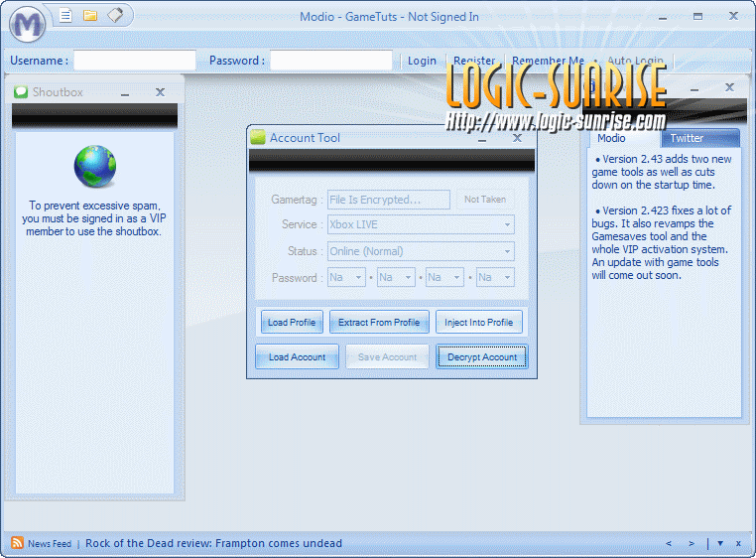Image resolution: width=756 pixels, height=558 pixels.
Task: Click the new document icon in title bar
Action: (x=65, y=16)
